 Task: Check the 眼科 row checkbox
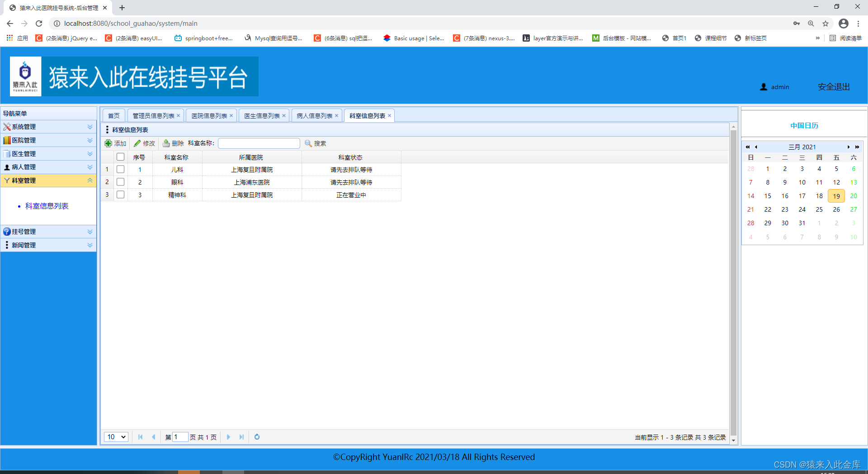[x=120, y=182]
